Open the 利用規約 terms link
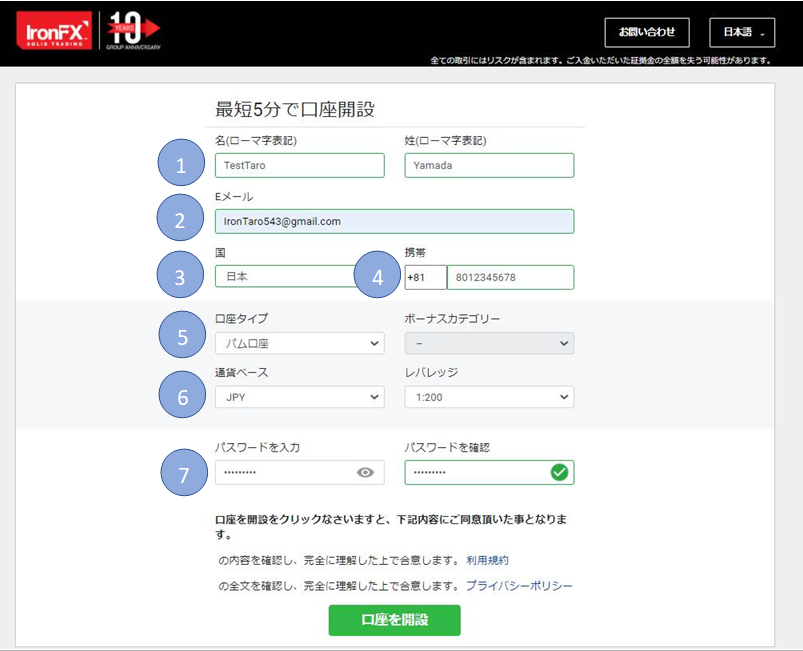Image resolution: width=803 pixels, height=651 pixels. click(487, 560)
